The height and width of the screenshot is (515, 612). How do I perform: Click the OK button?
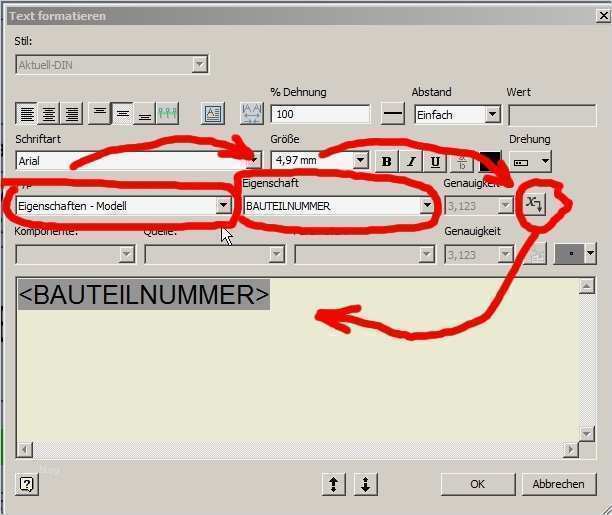tap(478, 484)
